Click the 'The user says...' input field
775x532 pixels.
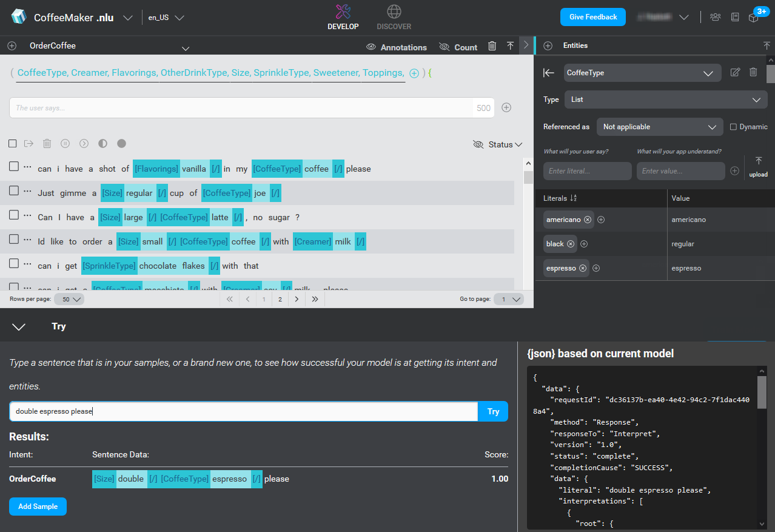pyautogui.click(x=243, y=108)
